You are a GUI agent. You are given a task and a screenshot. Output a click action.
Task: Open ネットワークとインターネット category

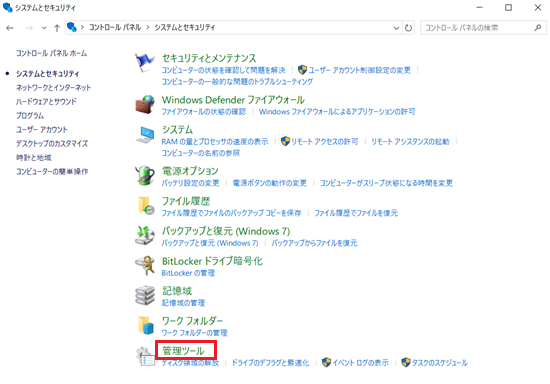[53, 88]
